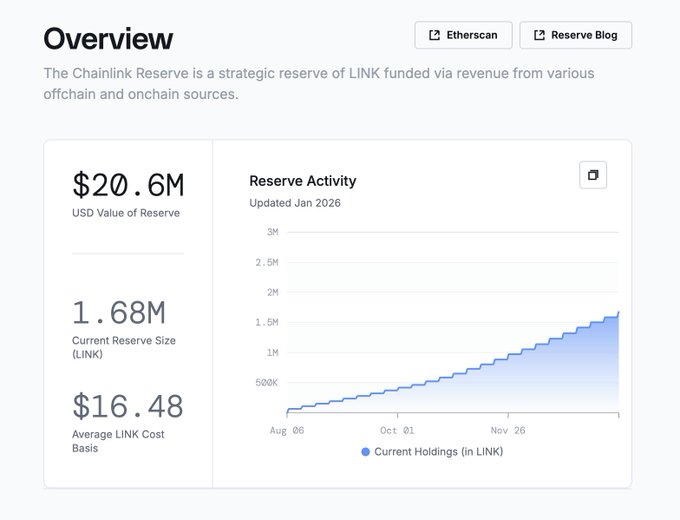
Task: Click the Nov 26 axis date label
Action: [x=507, y=431]
